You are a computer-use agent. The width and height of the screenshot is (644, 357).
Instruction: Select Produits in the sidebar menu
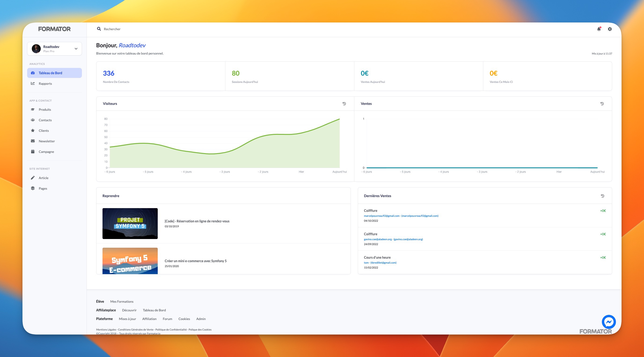pyautogui.click(x=45, y=110)
